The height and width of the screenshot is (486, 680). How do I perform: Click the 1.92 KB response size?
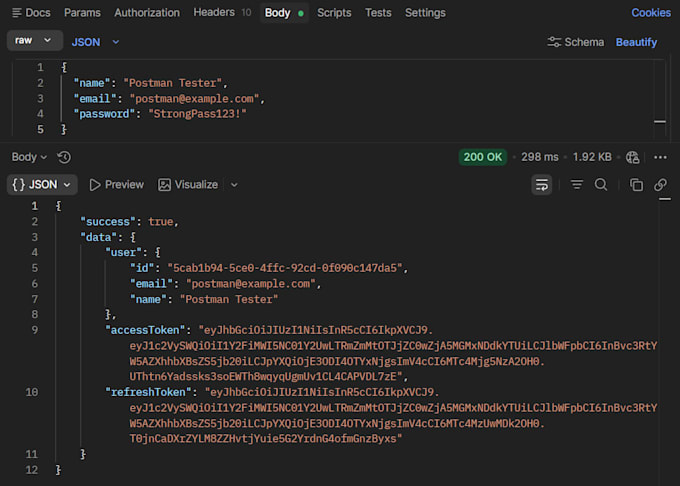coord(592,157)
